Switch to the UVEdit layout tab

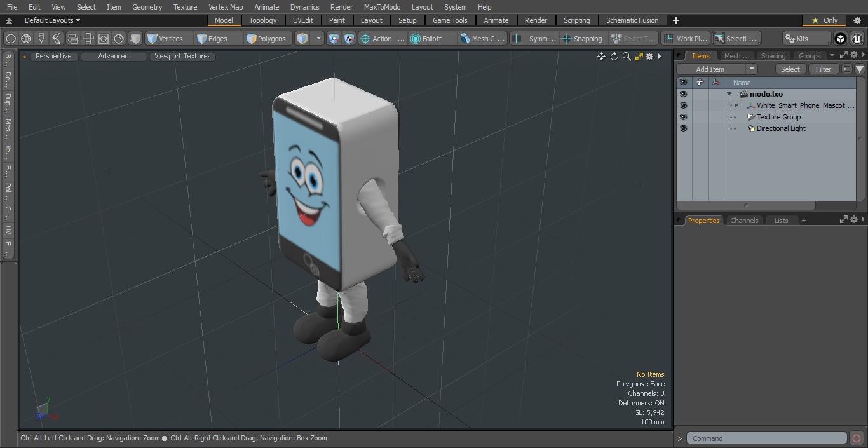point(303,20)
